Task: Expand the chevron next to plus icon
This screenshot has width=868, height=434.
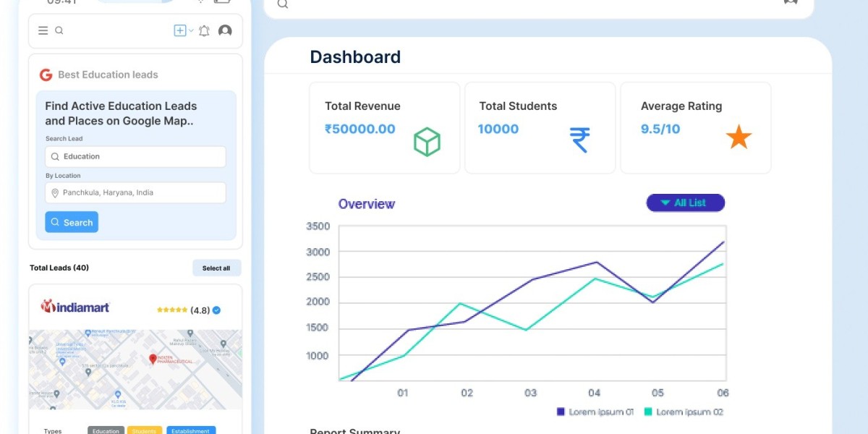Action: (191, 30)
